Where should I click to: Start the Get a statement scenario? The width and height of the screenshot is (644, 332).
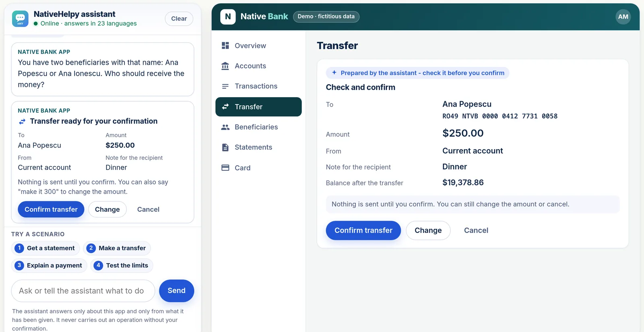coord(45,248)
